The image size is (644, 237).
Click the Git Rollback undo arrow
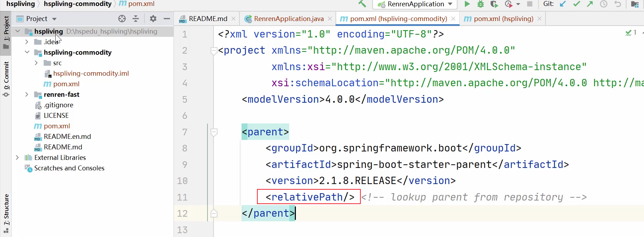click(x=618, y=4)
